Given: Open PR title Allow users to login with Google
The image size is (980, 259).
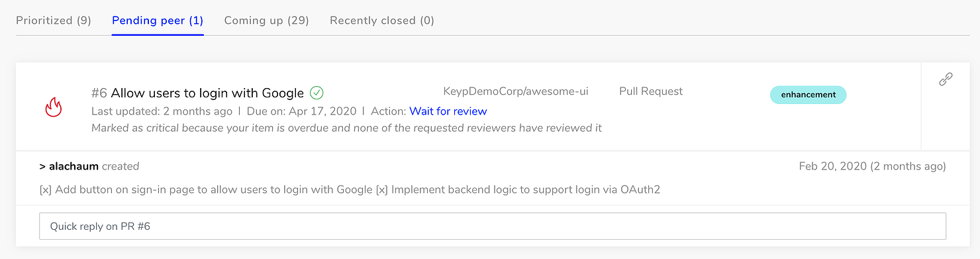Looking at the screenshot, I should tap(207, 93).
